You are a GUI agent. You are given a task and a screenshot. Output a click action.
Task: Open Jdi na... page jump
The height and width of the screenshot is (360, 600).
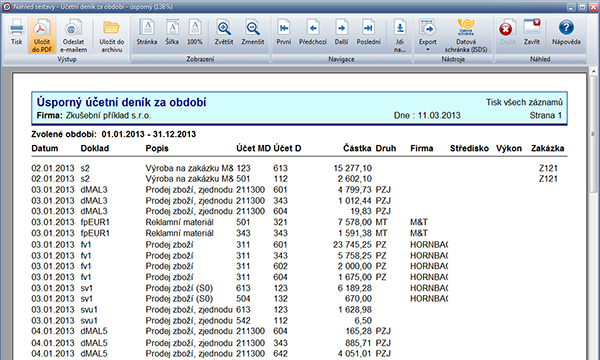pyautogui.click(x=399, y=35)
